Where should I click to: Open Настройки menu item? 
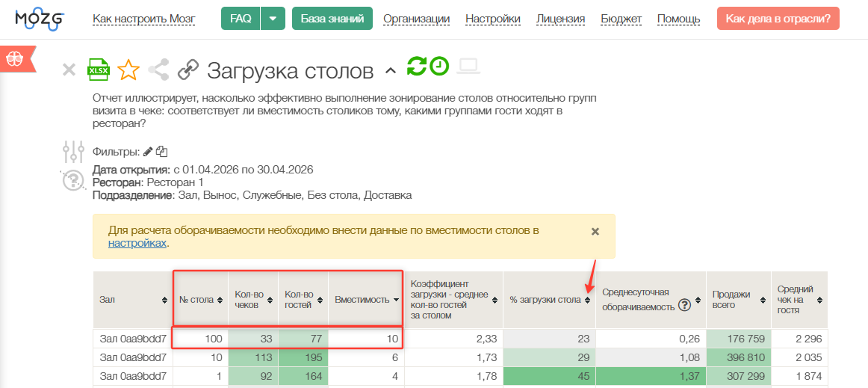tap(493, 19)
